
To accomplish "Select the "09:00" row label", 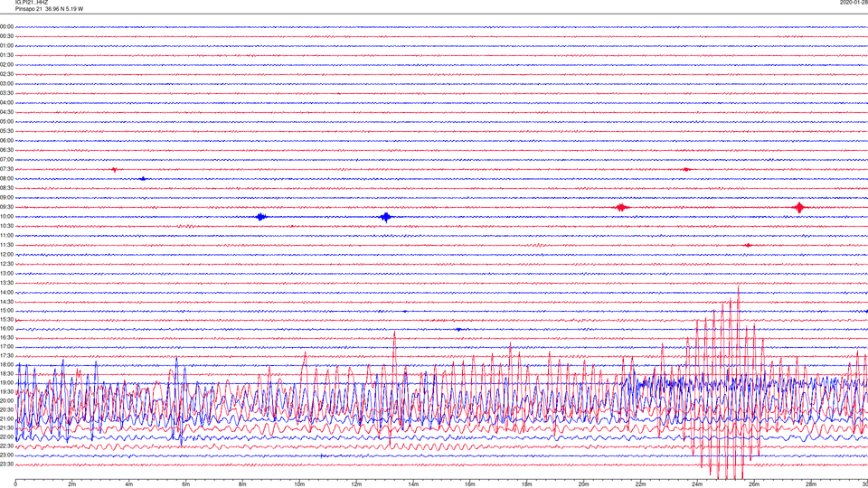I will tap(6, 198).
